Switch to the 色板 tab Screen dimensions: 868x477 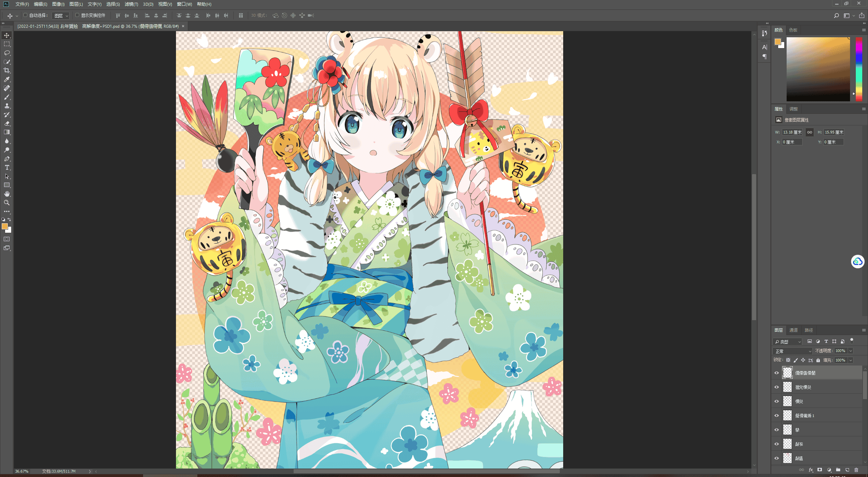(793, 30)
